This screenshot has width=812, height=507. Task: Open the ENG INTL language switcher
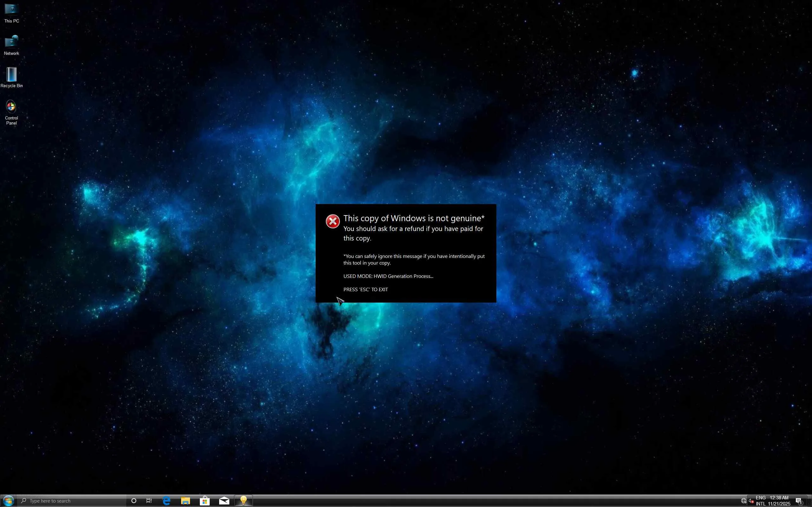(761, 501)
